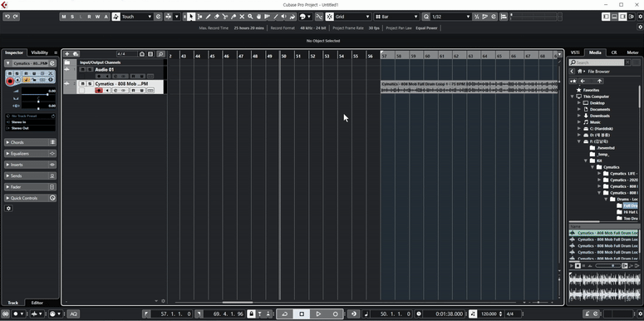The height and width of the screenshot is (321, 644).
Task: Select the Split scissors tool
Action: [225, 17]
